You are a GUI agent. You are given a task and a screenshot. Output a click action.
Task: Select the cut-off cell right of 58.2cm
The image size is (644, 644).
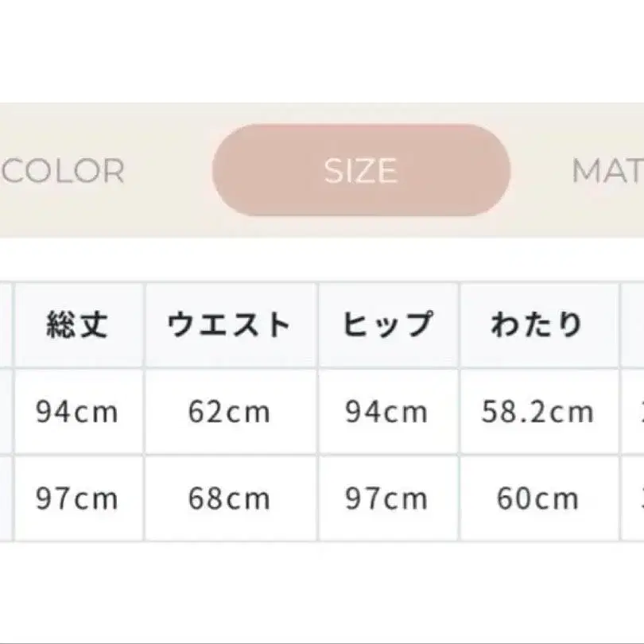(x=633, y=411)
